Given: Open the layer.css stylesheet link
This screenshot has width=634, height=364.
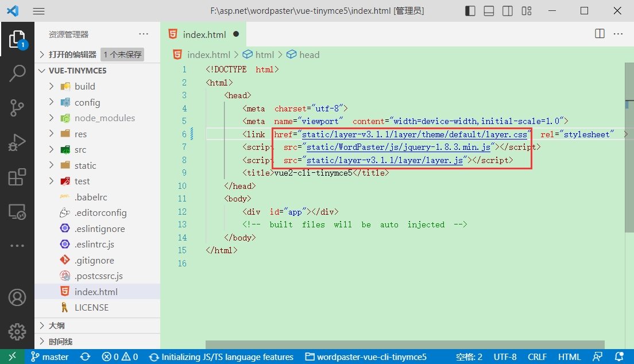Looking at the screenshot, I should tap(414, 134).
